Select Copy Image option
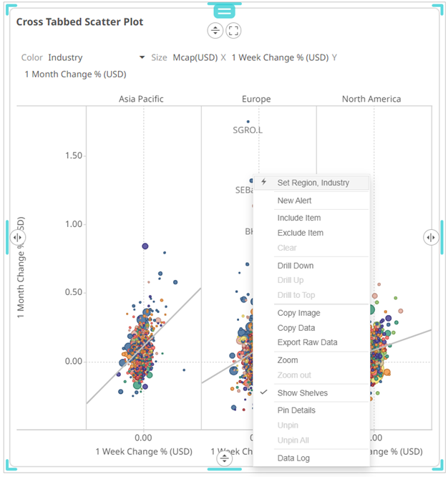The width and height of the screenshot is (448, 477). 298,313
